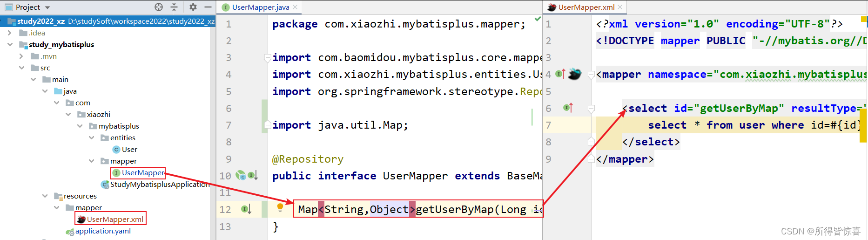
Task: Click the yellow intention bulb on line 12
Action: pyautogui.click(x=280, y=207)
